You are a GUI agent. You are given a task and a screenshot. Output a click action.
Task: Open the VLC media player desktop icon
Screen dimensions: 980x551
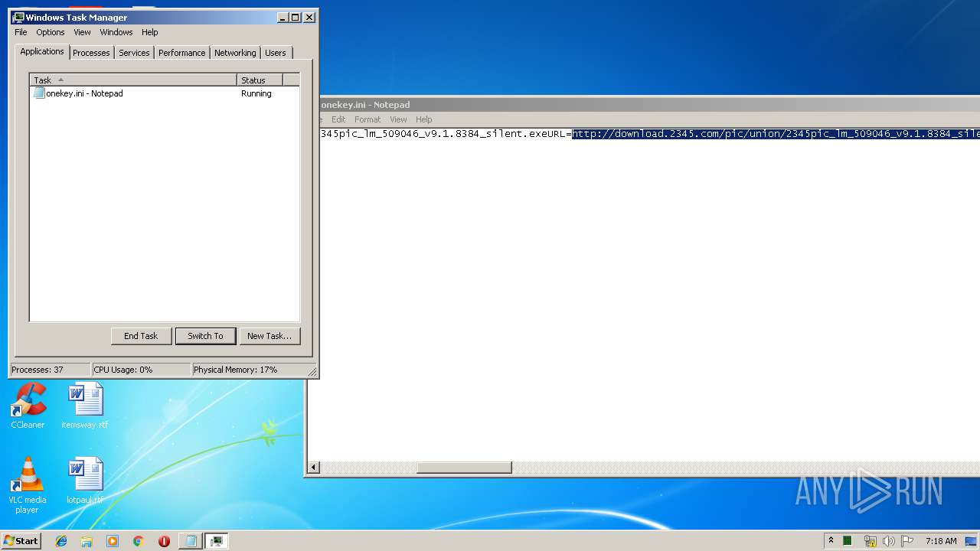(x=27, y=485)
